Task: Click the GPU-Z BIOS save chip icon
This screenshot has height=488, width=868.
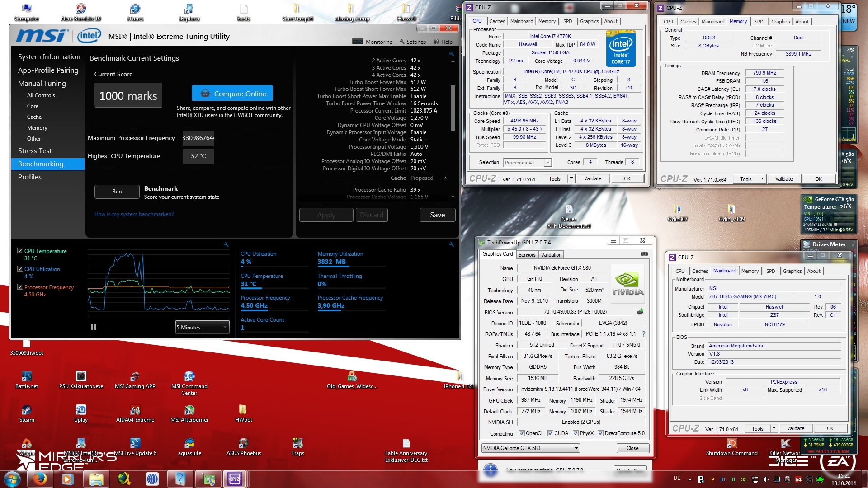Action: click(x=640, y=312)
